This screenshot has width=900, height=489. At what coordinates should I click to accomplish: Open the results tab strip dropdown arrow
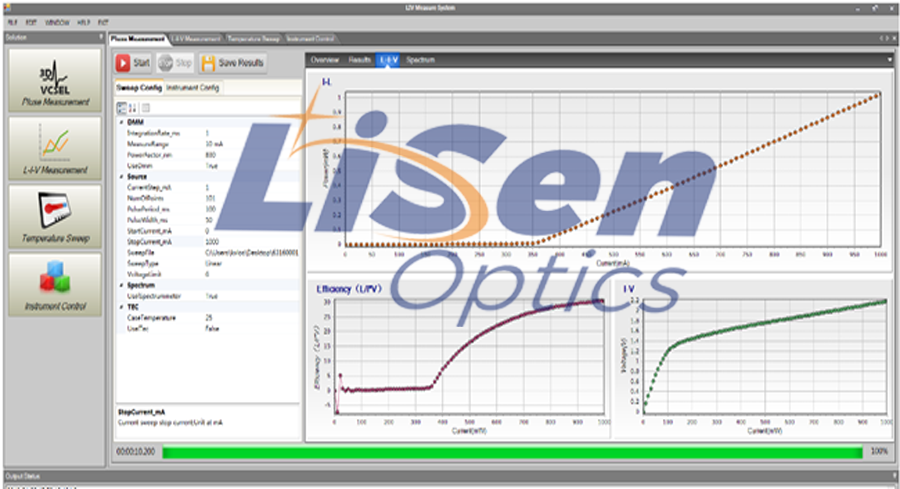(890, 60)
